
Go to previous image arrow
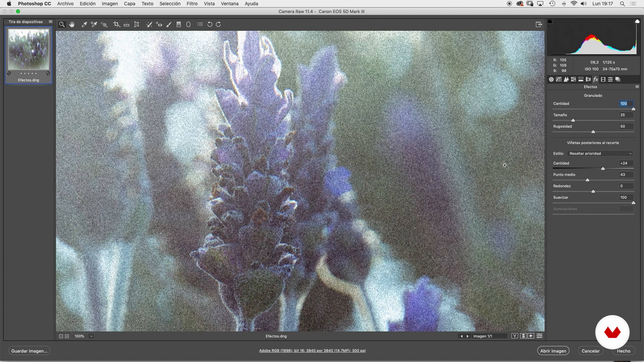462,336
